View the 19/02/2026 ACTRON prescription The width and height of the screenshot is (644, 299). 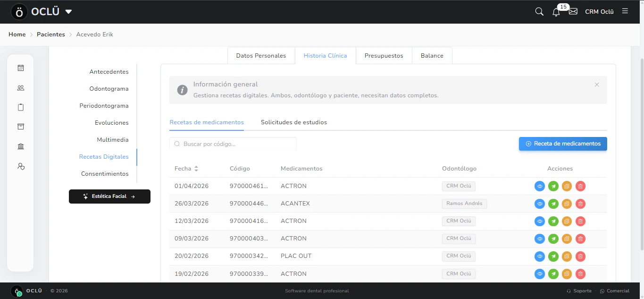540,273
